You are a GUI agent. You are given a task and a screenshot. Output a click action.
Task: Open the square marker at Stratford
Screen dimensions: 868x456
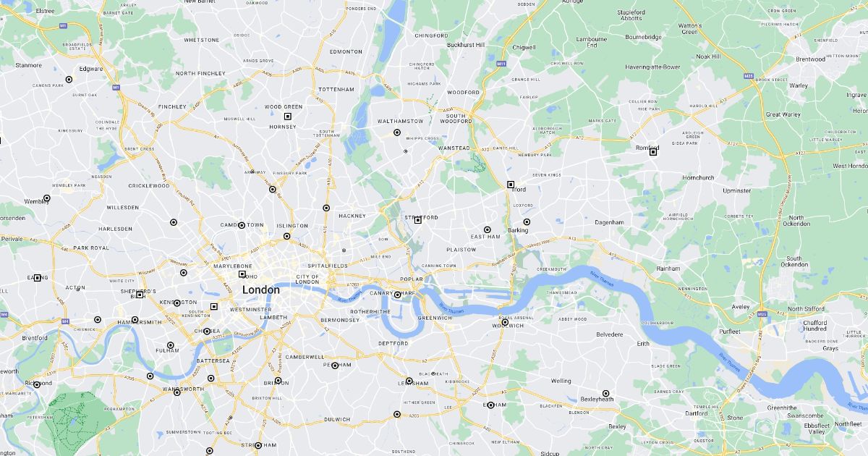418,219
